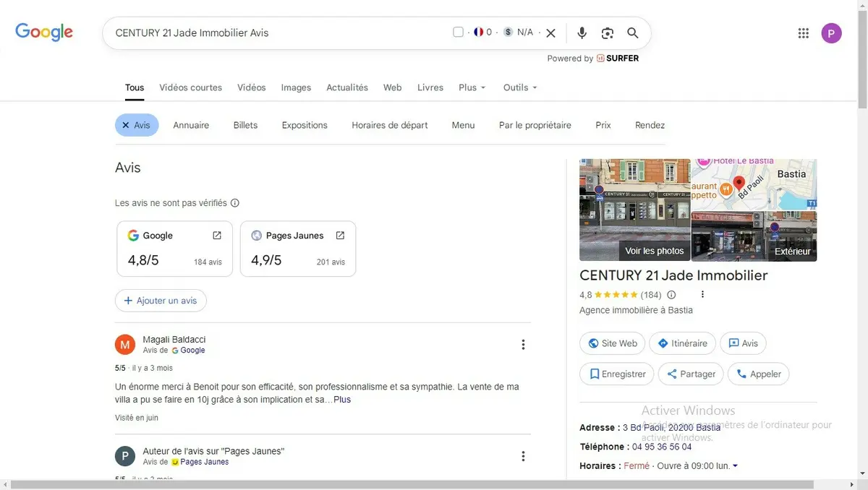Viewport: 868px width, 490px height.
Task: Click the voice search microphone icon
Action: point(582,33)
